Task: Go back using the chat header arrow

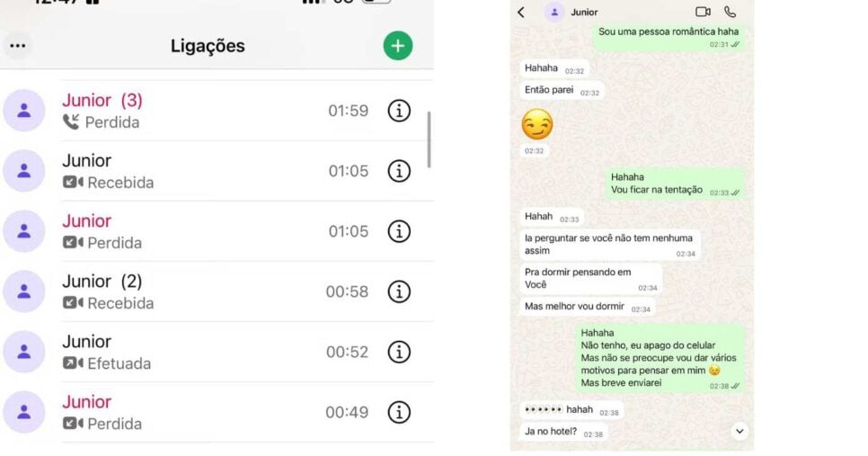Action: click(521, 13)
